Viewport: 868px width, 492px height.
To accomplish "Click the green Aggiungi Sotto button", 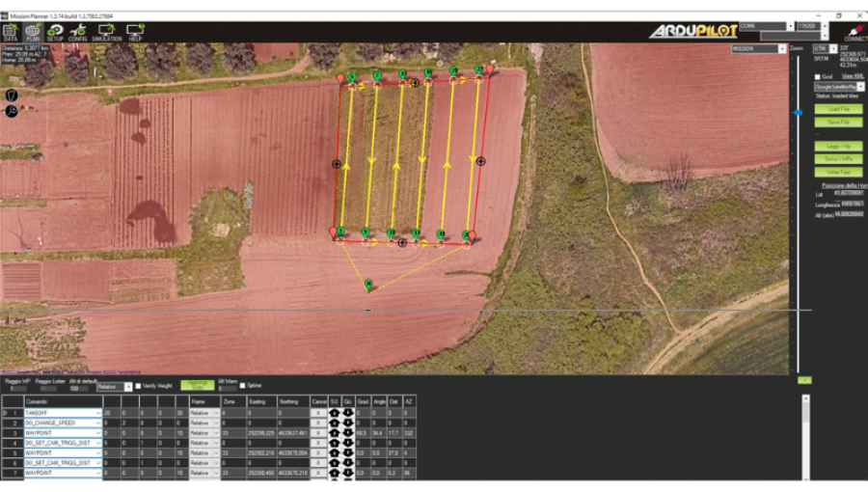I will point(198,385).
